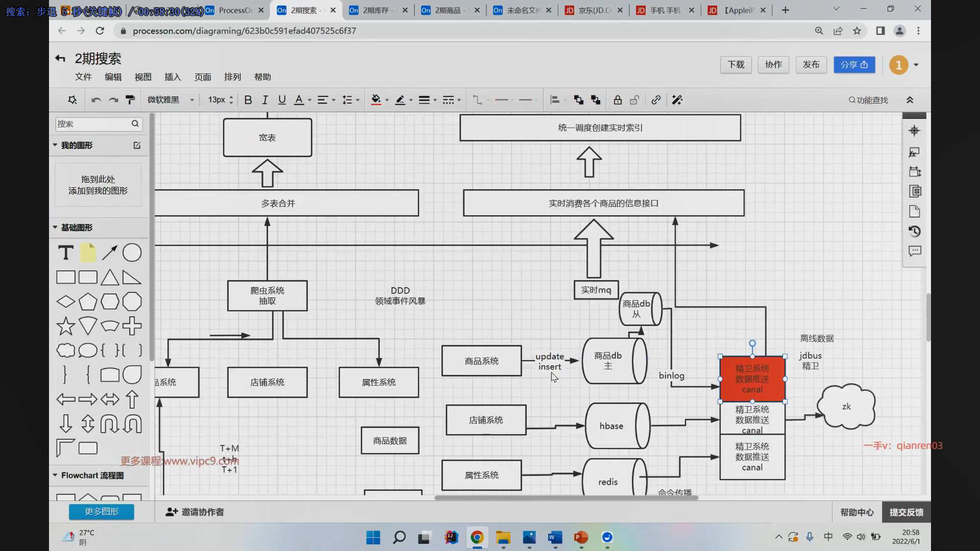Open the fill color dropdown arrow
Viewport: 980px width, 551px height.
click(387, 101)
